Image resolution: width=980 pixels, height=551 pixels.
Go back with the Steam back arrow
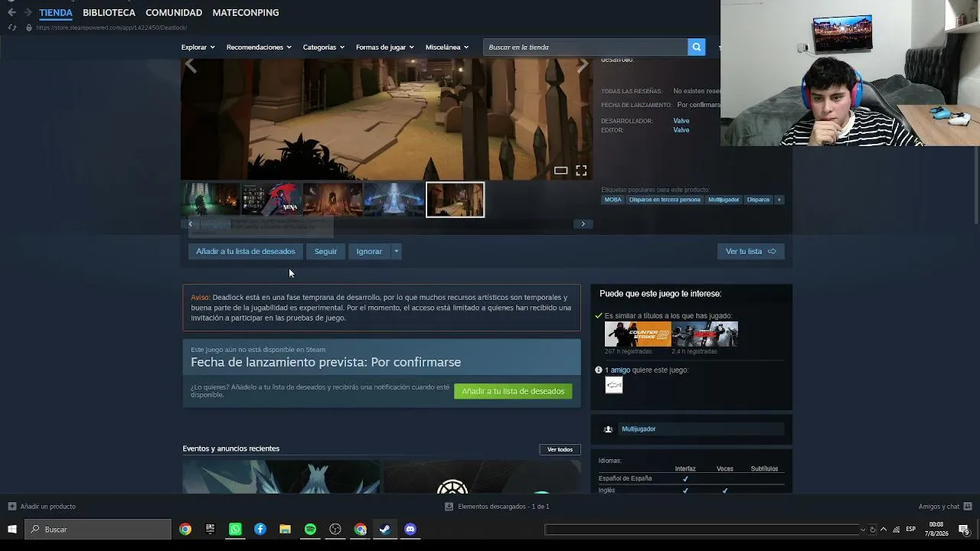click(x=11, y=12)
